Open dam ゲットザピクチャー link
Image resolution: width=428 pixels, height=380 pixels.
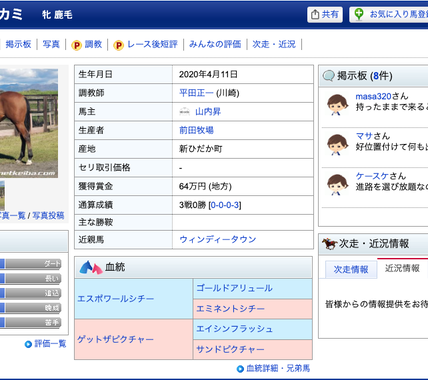116,339
